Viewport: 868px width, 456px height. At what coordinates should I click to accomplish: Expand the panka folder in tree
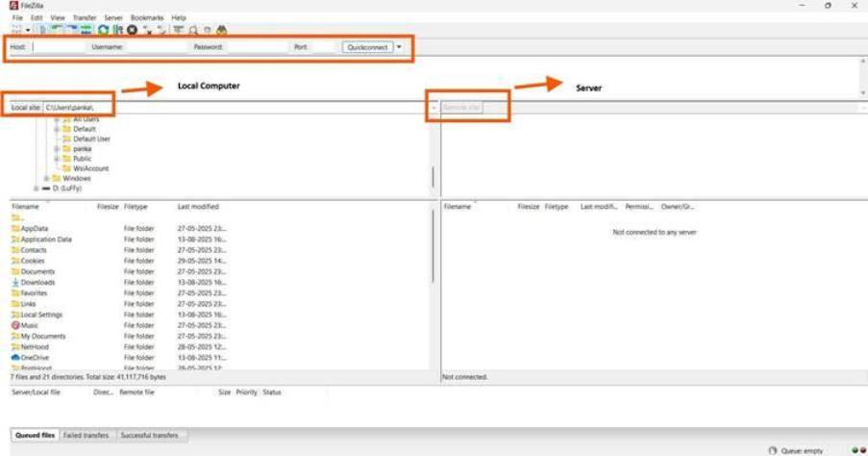point(57,149)
